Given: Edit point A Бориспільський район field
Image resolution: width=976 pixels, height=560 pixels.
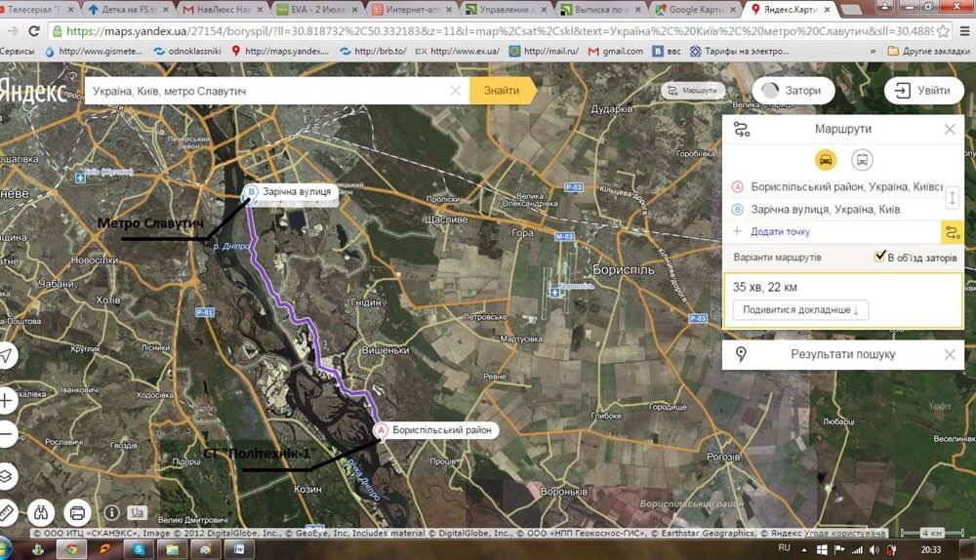Looking at the screenshot, I should tap(846, 186).
